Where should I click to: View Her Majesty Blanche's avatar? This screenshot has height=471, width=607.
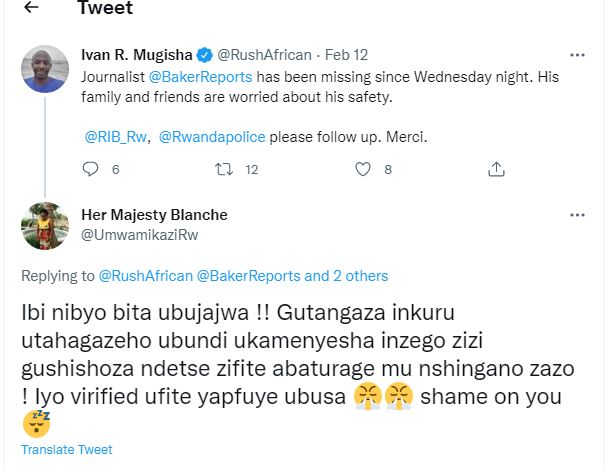point(46,226)
